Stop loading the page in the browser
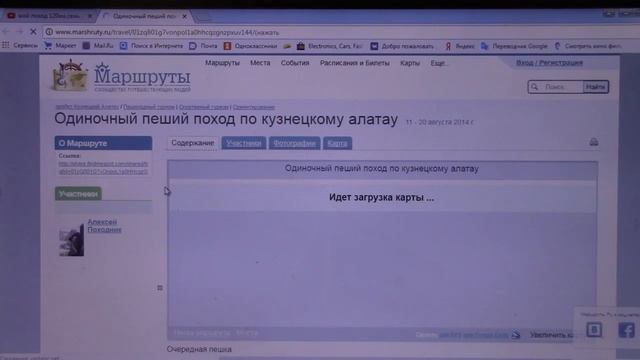The image size is (640, 360). [33, 31]
